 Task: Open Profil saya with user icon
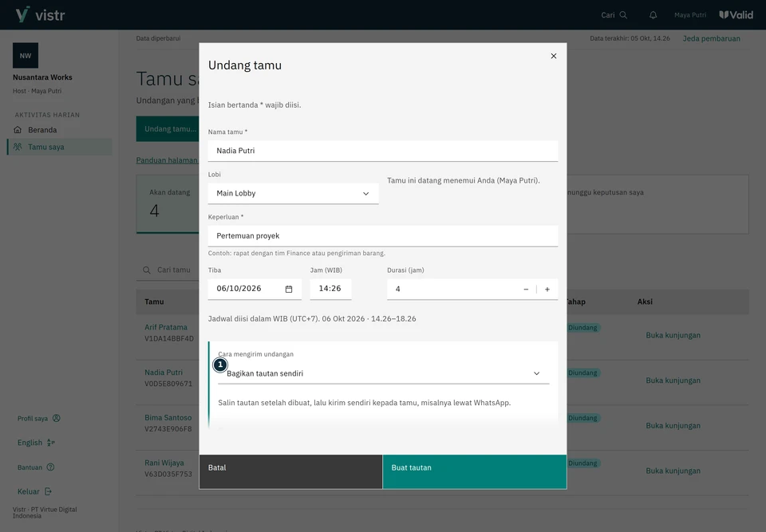coord(56,418)
